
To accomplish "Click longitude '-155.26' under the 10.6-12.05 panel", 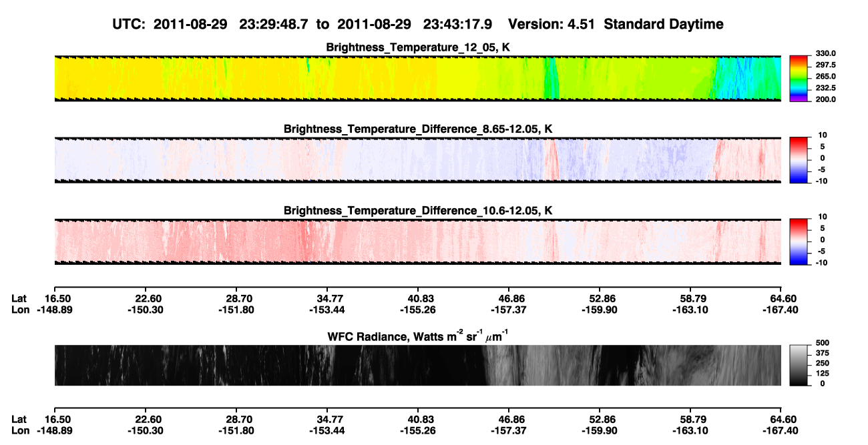I will (418, 310).
